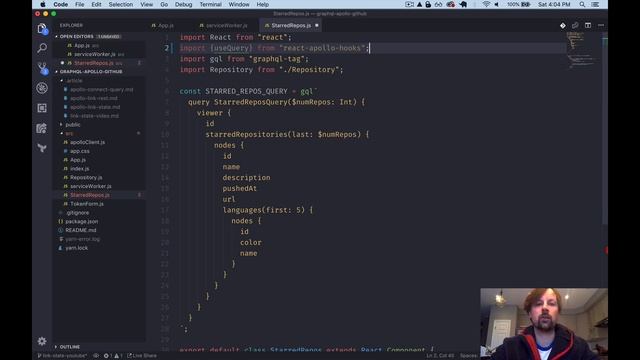Open index.js in the file tree
640x360 pixels.
pos(80,169)
